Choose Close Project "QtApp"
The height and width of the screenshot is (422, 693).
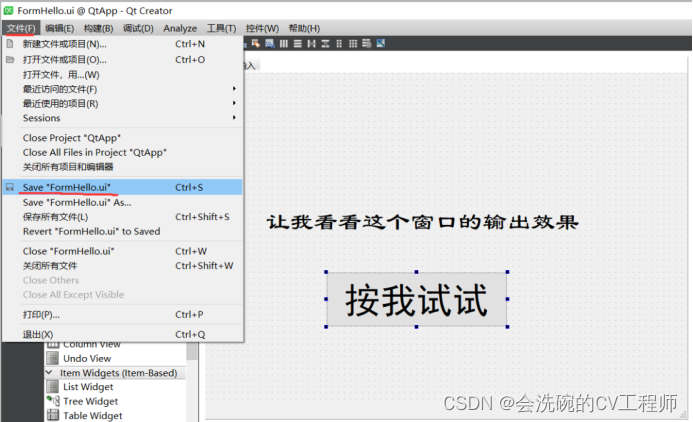point(123,138)
